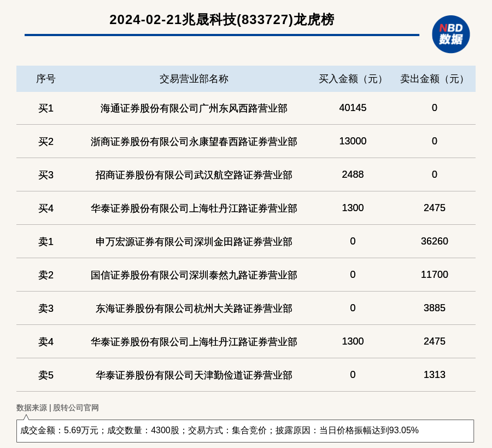492x448 pixels.
Task: Click buy amount 0 in 卖2 row
Action: coord(353,275)
